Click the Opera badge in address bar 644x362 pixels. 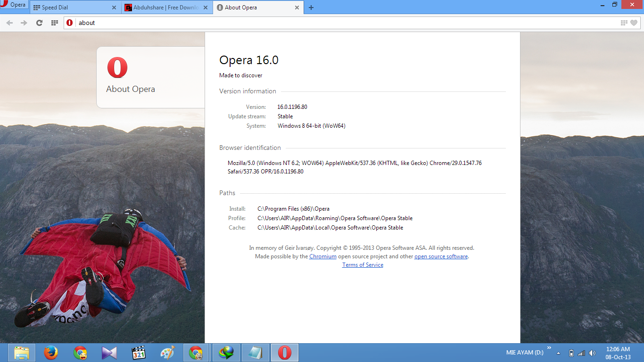[x=70, y=23]
